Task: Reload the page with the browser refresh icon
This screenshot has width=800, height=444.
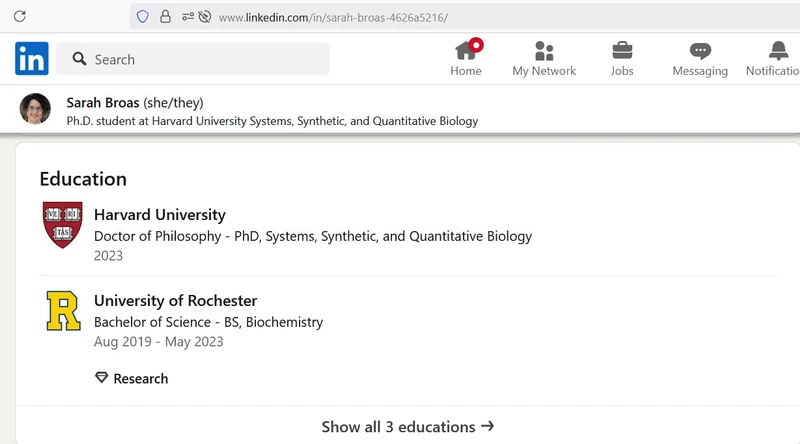Action: pos(19,17)
